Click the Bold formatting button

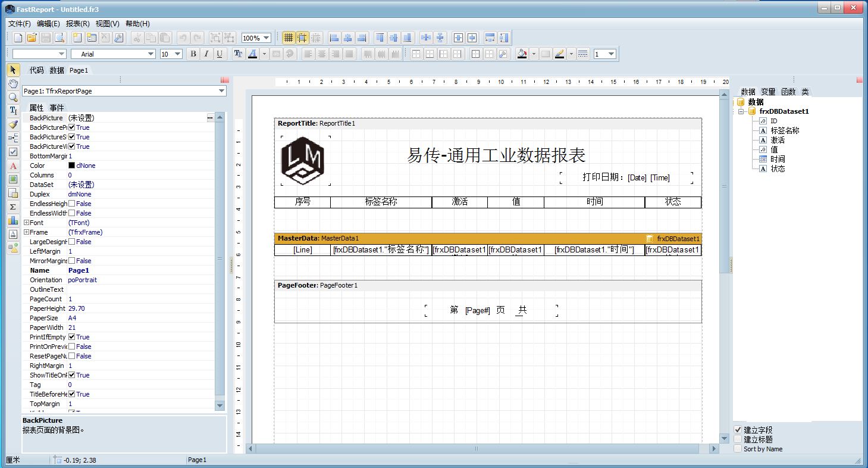[x=193, y=54]
